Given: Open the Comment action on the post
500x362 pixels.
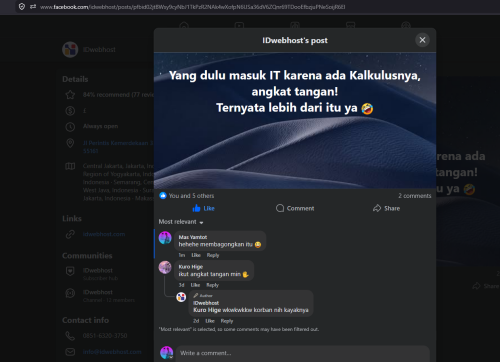Looking at the screenshot, I should [295, 208].
